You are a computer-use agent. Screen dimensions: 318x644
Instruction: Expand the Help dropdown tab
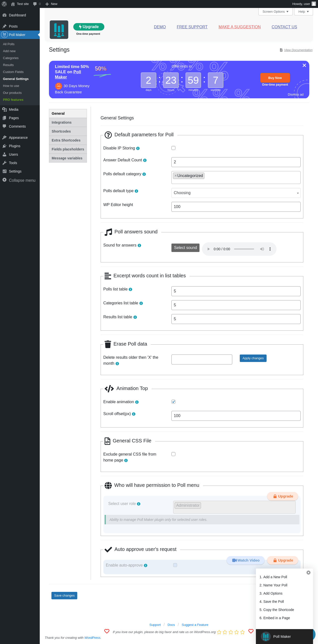tap(303, 11)
